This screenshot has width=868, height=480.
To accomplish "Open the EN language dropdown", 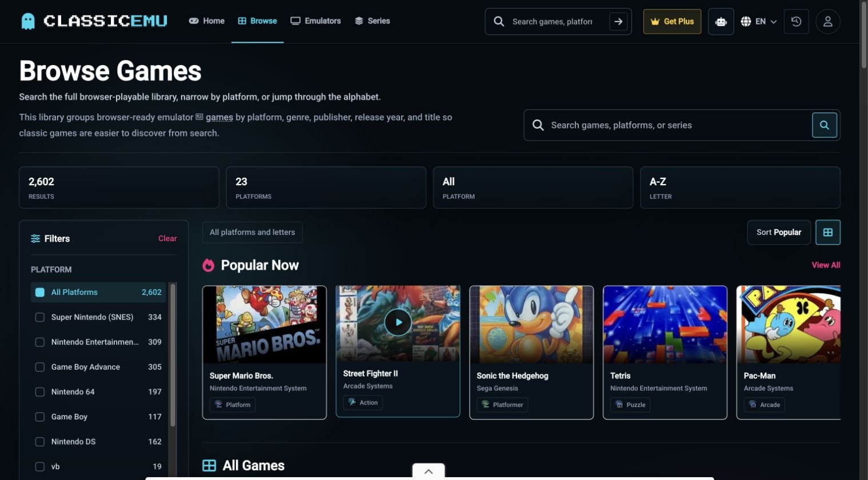I will (x=759, y=22).
